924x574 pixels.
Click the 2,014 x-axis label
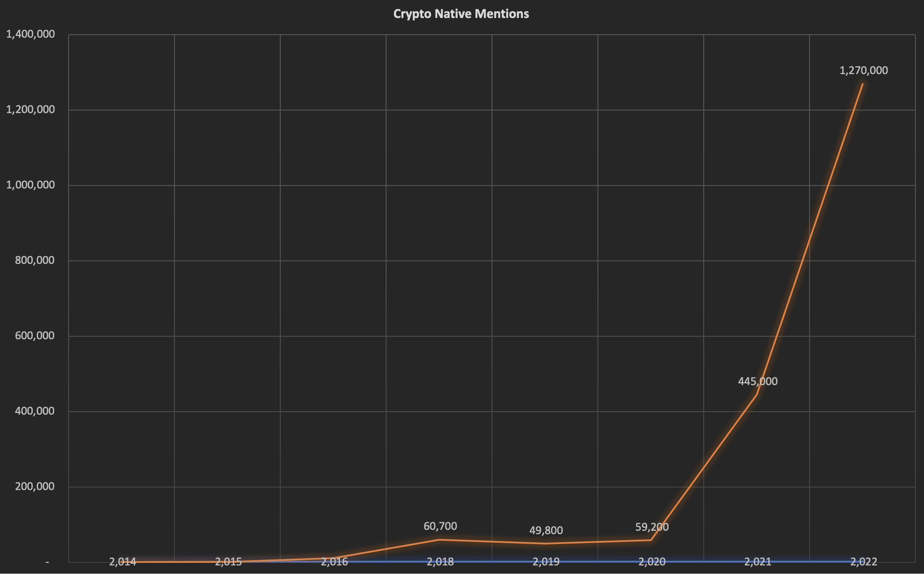point(123,562)
